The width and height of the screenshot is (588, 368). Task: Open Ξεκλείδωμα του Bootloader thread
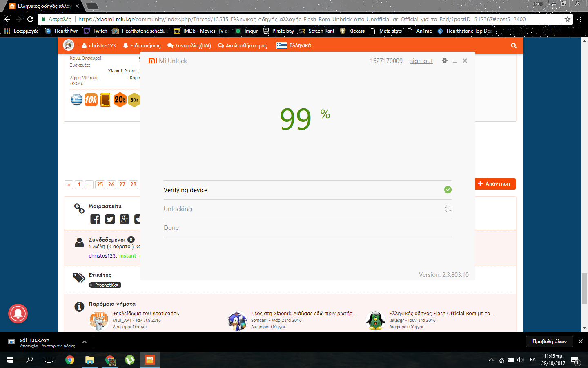coord(146,314)
